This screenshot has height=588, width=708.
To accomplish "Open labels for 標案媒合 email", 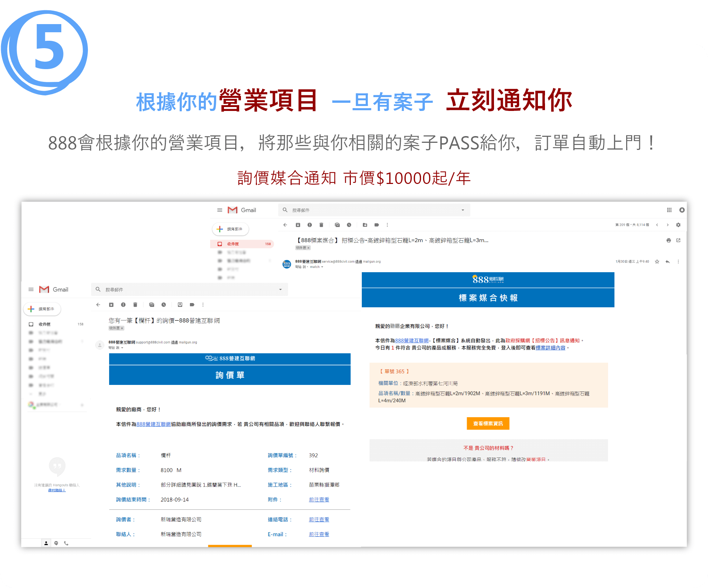I will [x=377, y=225].
